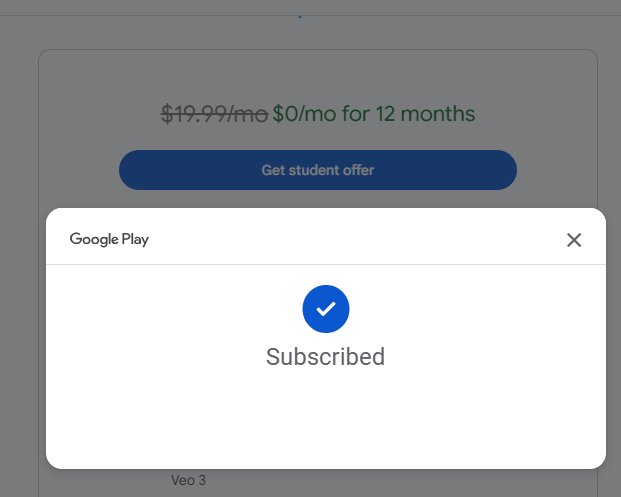Select the $0/mo for 12 months text

[x=374, y=114]
